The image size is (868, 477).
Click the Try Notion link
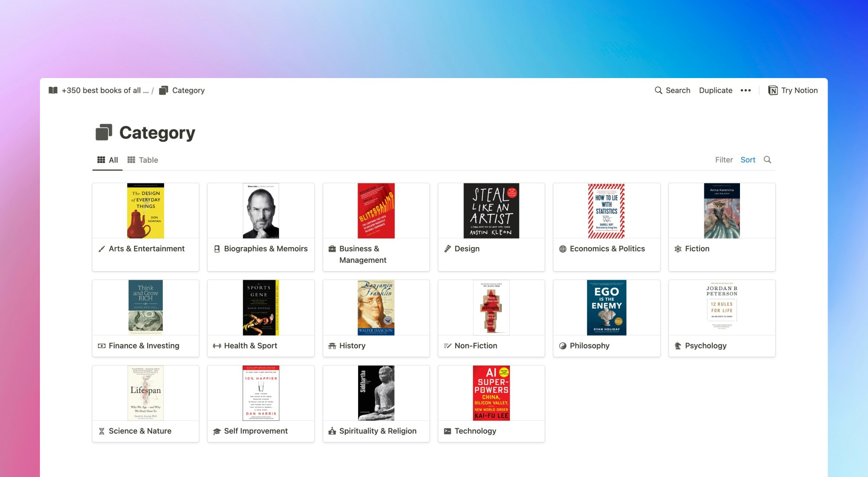[x=793, y=90]
